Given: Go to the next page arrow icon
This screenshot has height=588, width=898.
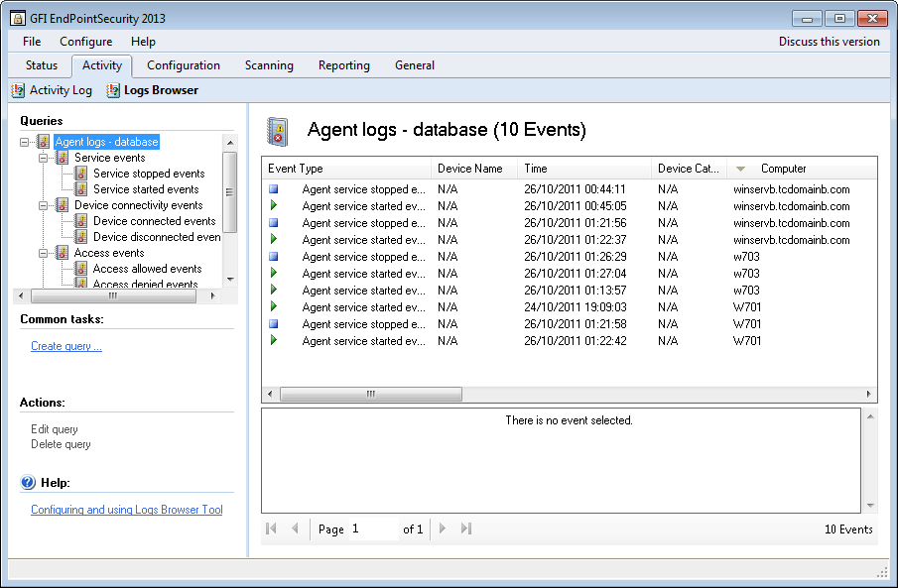Looking at the screenshot, I should (443, 529).
